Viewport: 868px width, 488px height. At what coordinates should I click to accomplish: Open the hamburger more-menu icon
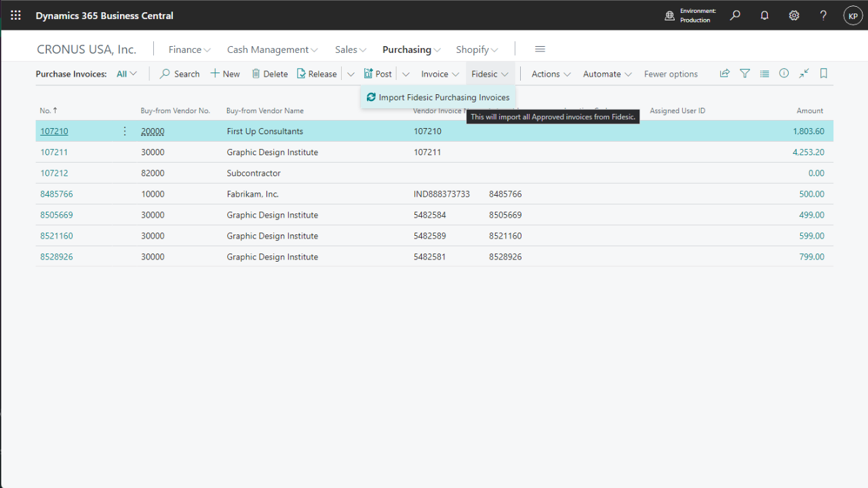click(540, 49)
